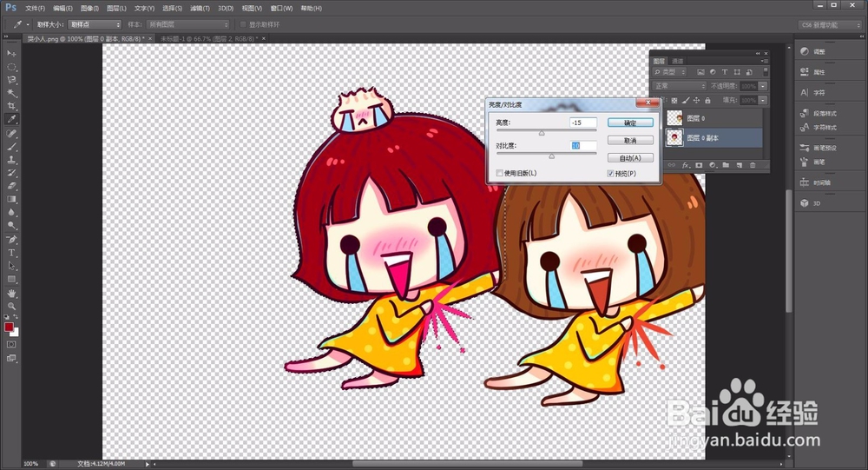Screen dimensions: 868x470
Task: Toggle lock transparent pixels icon
Action: click(674, 100)
